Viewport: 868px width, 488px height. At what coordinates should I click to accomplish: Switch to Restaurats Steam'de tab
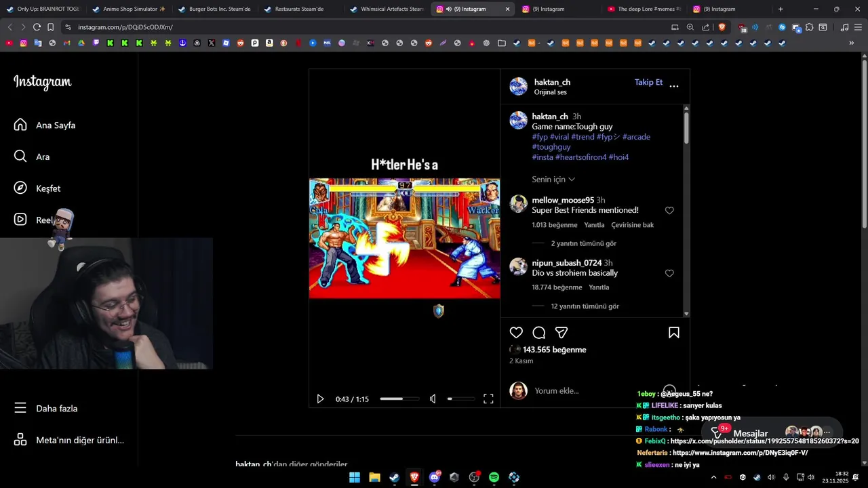300,9
